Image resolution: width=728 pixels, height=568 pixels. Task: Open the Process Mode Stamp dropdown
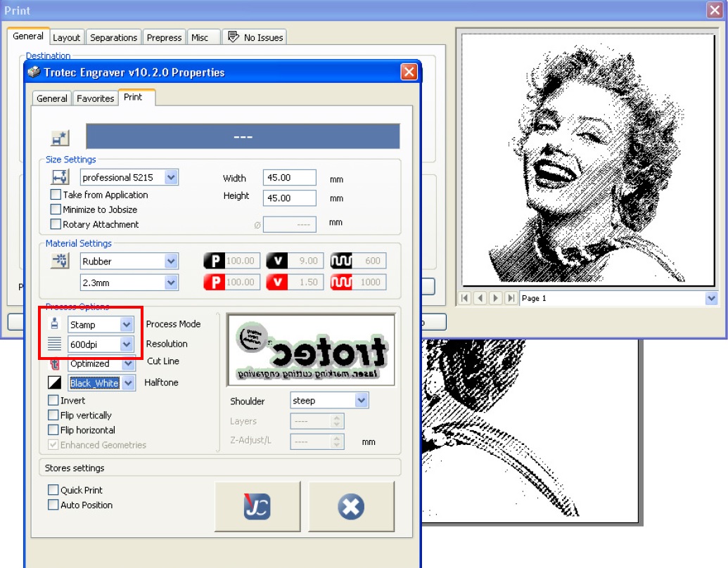pyautogui.click(x=127, y=325)
